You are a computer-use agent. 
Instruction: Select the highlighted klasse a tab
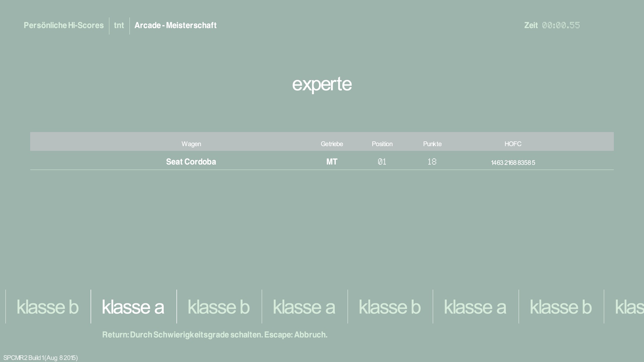[133, 307]
